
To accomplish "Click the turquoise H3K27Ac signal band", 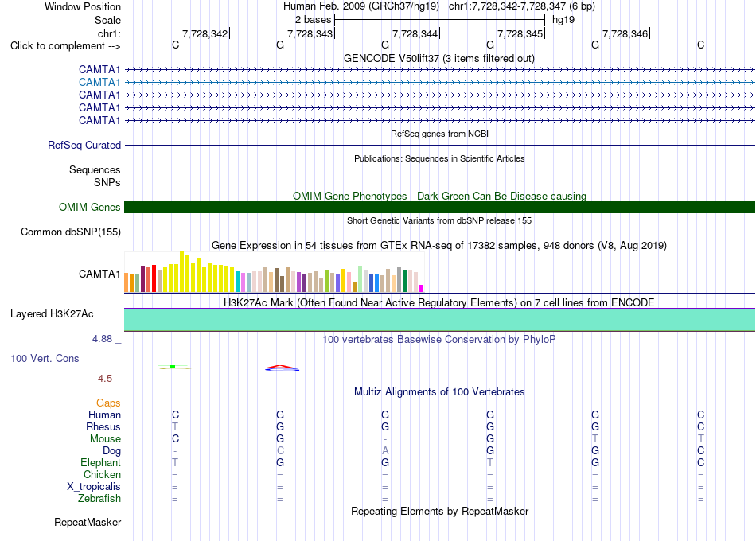I will point(440,320).
